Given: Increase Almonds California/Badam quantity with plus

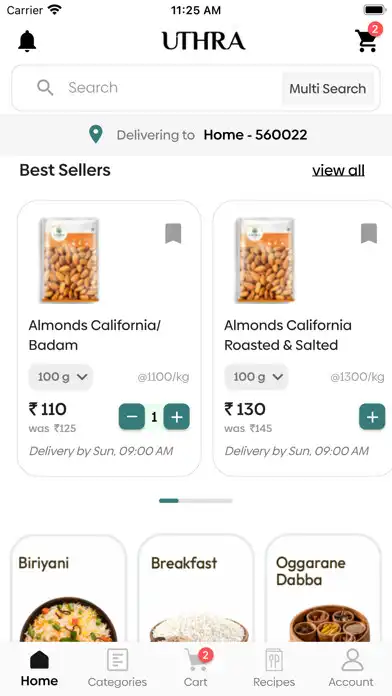Looking at the screenshot, I should [177, 417].
